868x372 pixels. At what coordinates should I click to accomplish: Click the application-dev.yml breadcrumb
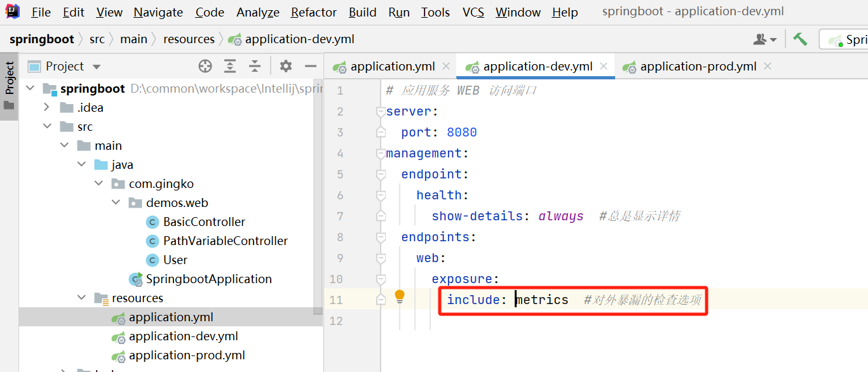click(x=292, y=39)
